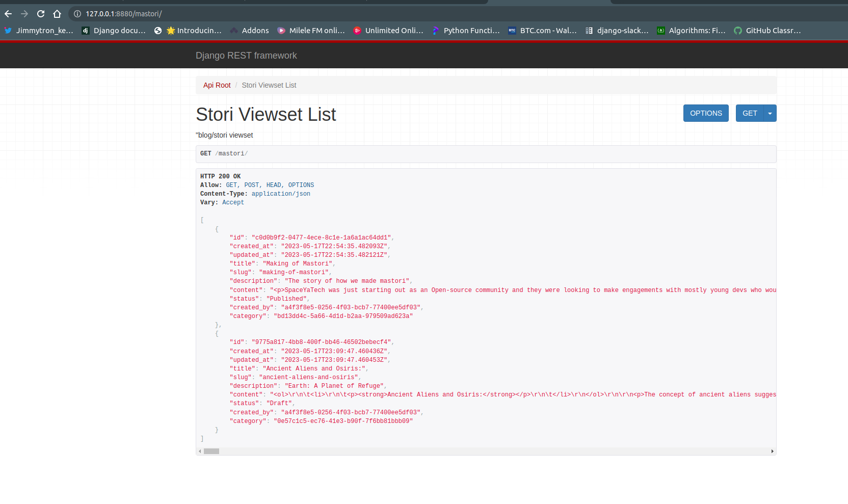Navigate back using the back arrow
The width and height of the screenshot is (848, 504).
click(x=8, y=14)
